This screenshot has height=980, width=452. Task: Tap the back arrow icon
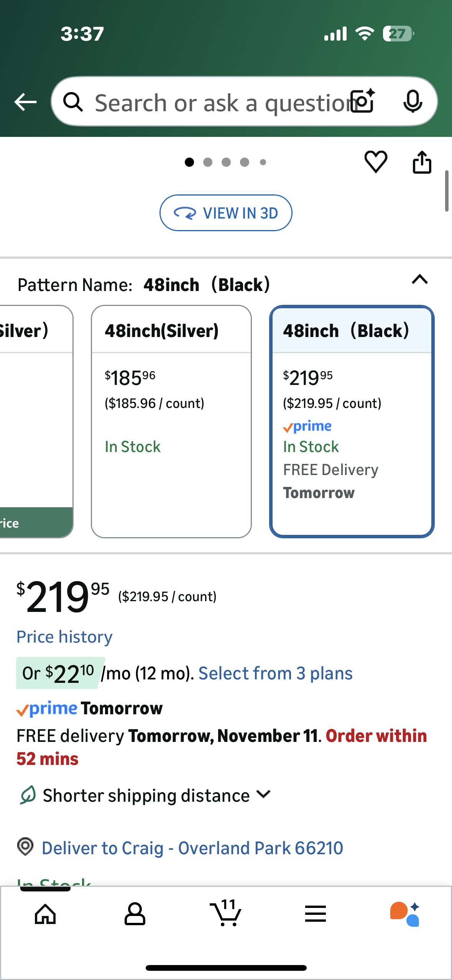[25, 102]
